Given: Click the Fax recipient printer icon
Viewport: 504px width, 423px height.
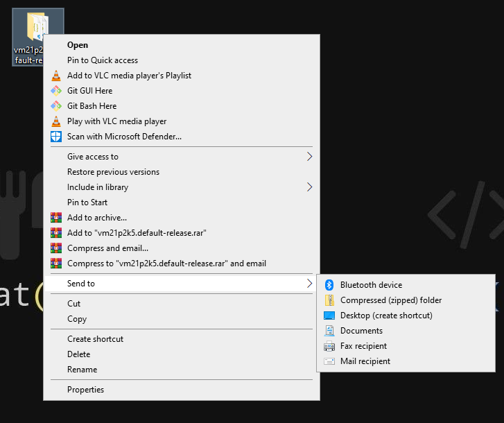Looking at the screenshot, I should [329, 346].
